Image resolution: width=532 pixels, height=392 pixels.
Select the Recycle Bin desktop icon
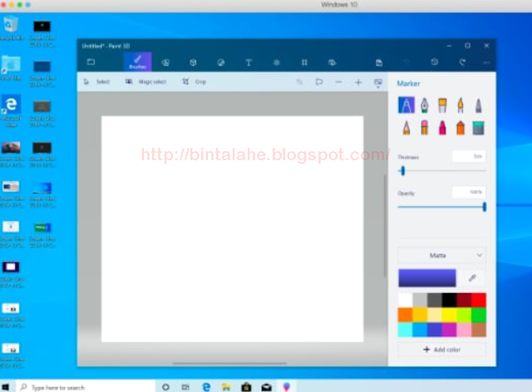click(x=11, y=28)
